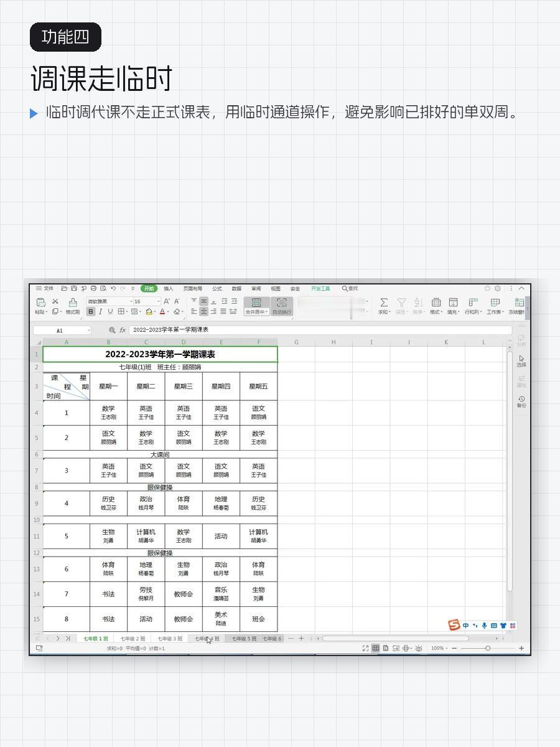This screenshot has width=560, height=747.
Task: Expand the Merge and Center (合并居中) dropdown
Action: (266, 311)
